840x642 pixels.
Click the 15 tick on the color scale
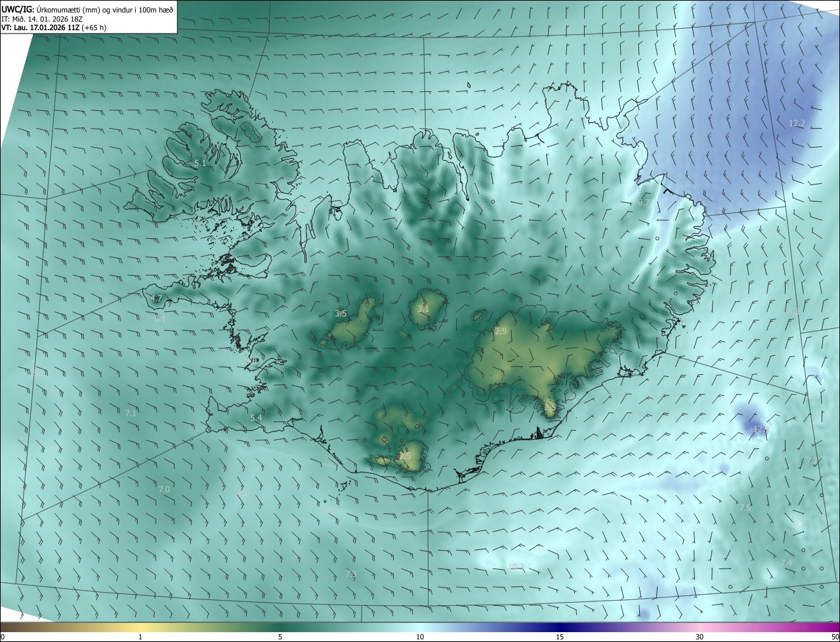(560, 637)
